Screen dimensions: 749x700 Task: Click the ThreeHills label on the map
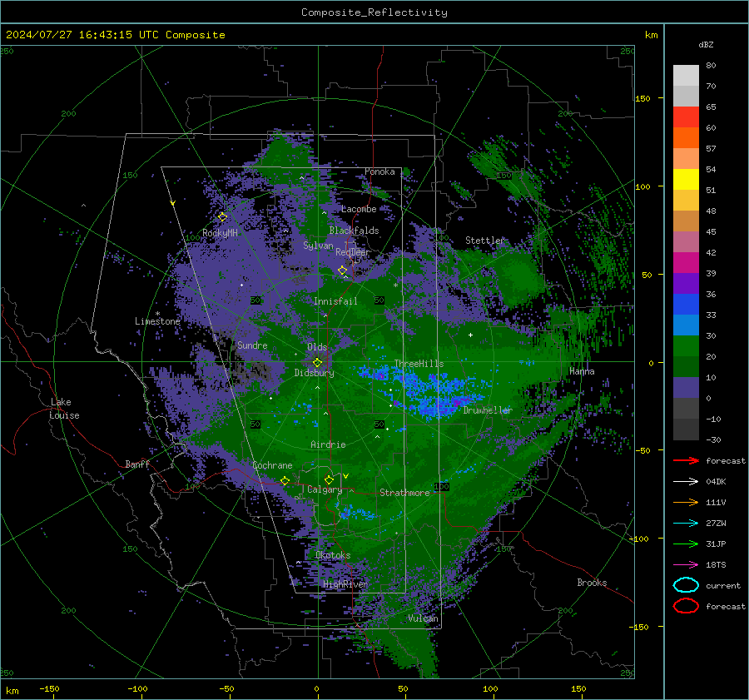pyautogui.click(x=419, y=364)
